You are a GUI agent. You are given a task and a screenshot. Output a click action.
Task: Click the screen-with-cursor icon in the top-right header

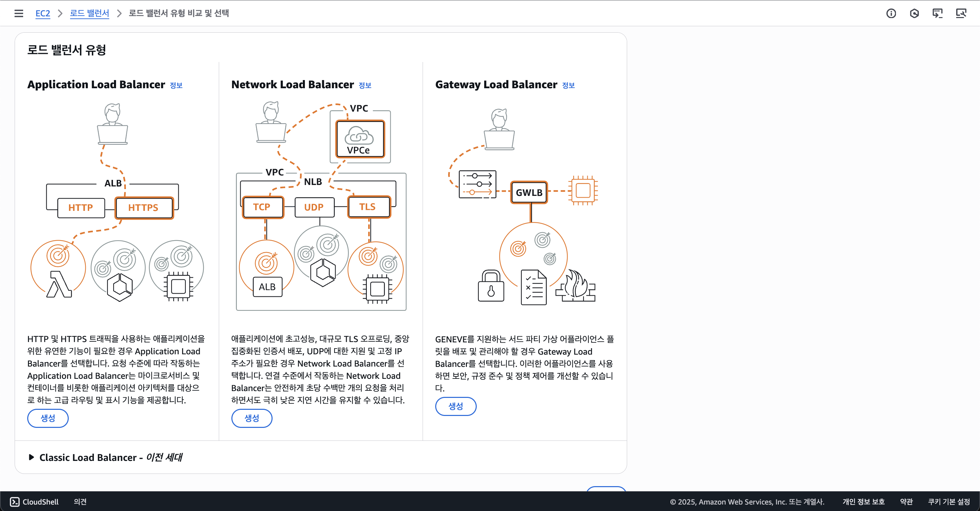pos(937,13)
